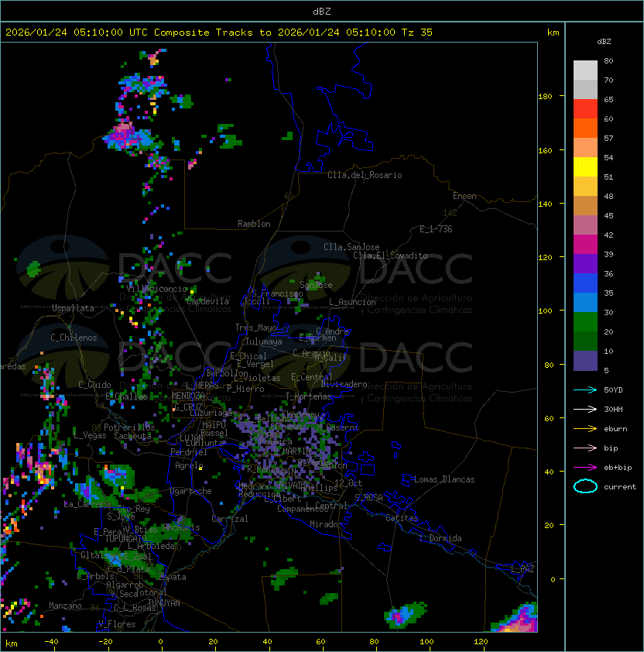Click the 'Capdevila' map label

coord(207,301)
